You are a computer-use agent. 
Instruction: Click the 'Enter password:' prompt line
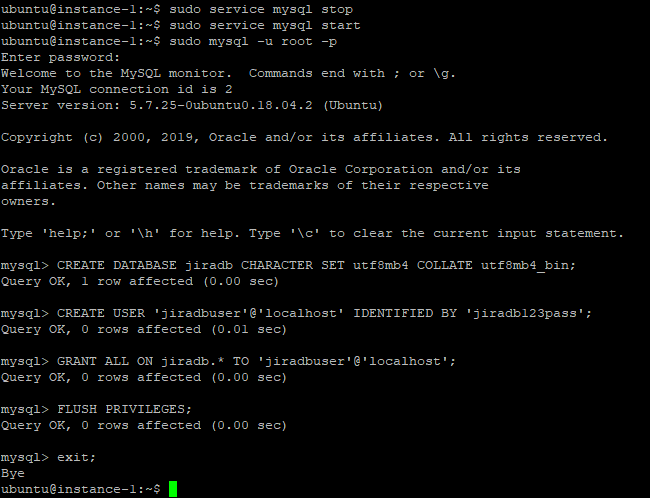tap(61, 58)
